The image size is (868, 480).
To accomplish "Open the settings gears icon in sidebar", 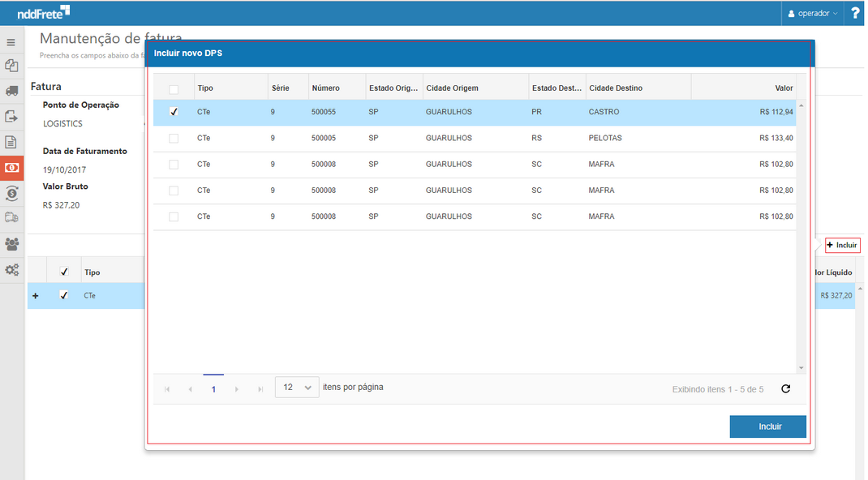I will tap(11, 270).
